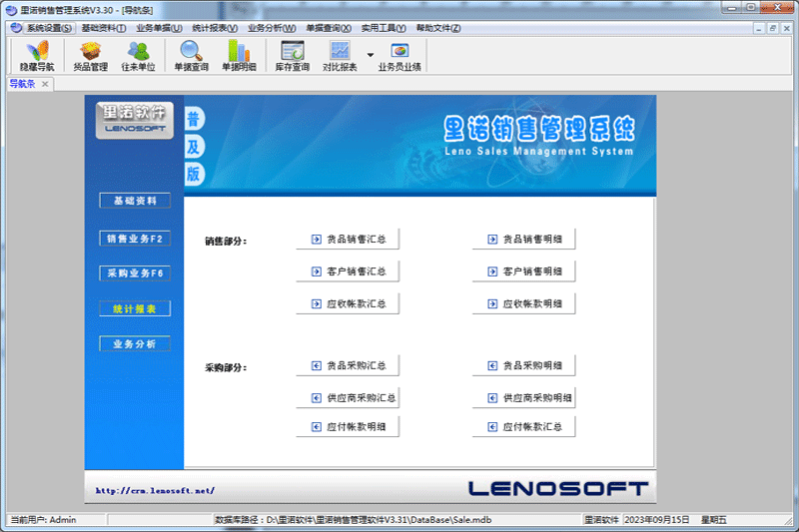Open the 单据查询(X) menu

[329, 28]
